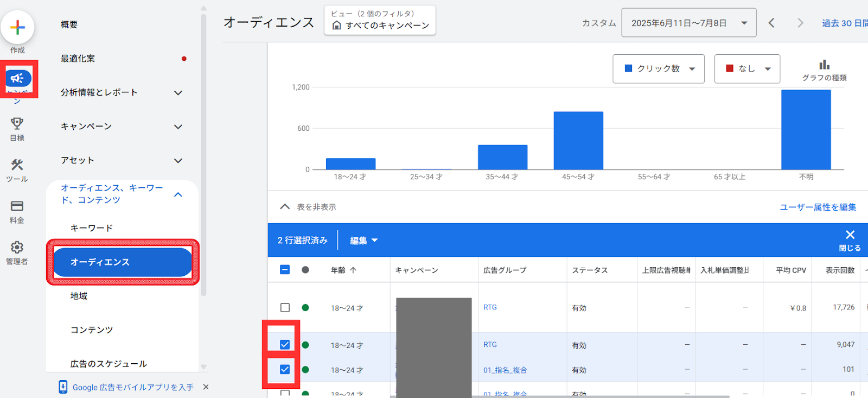The image size is (868, 398).
Task: Click the 9,047 impressions cell
Action: coord(846,345)
